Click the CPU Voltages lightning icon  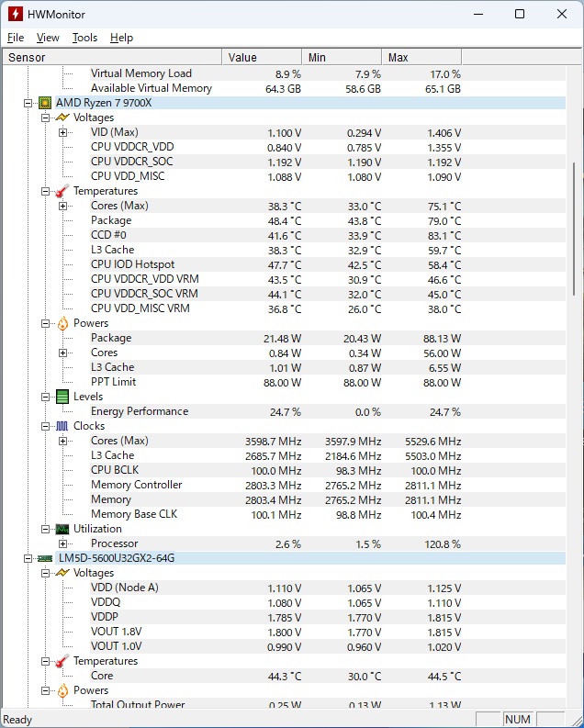coord(62,118)
